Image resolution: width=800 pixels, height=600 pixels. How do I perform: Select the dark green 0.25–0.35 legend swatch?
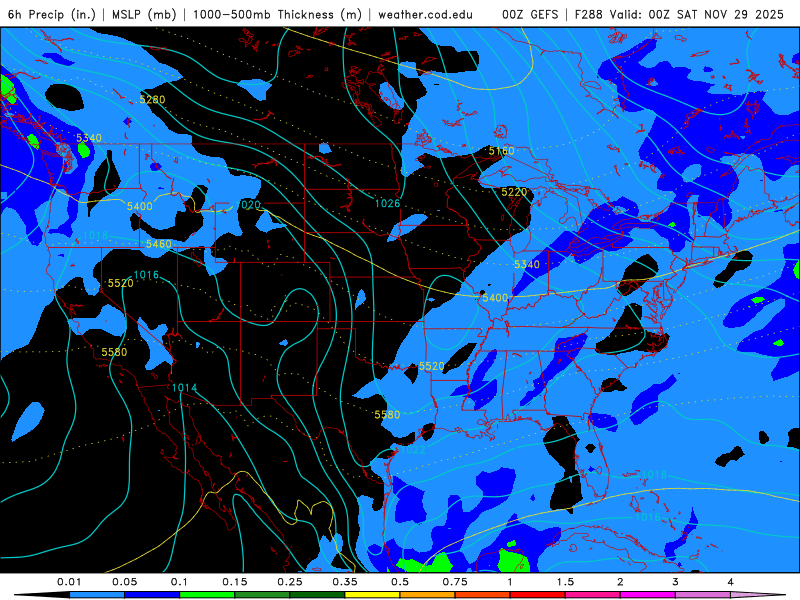point(317,595)
